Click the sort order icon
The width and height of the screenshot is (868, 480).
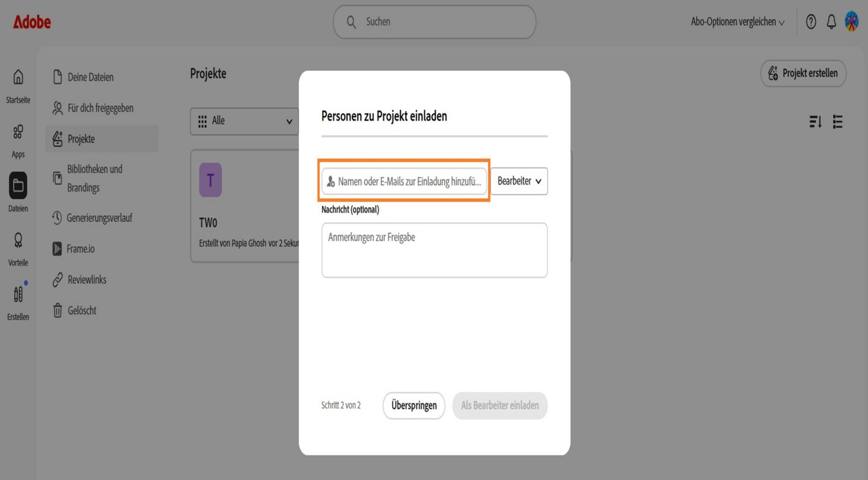815,121
